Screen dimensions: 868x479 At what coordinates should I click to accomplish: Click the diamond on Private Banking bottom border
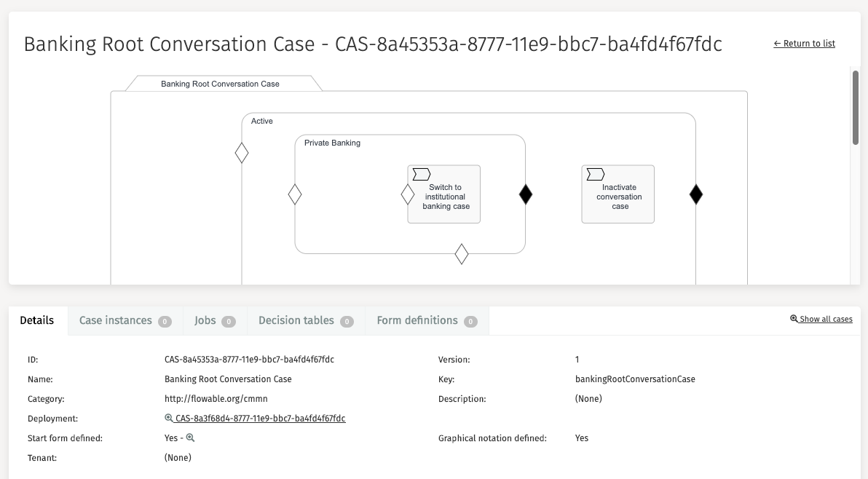pyautogui.click(x=461, y=254)
